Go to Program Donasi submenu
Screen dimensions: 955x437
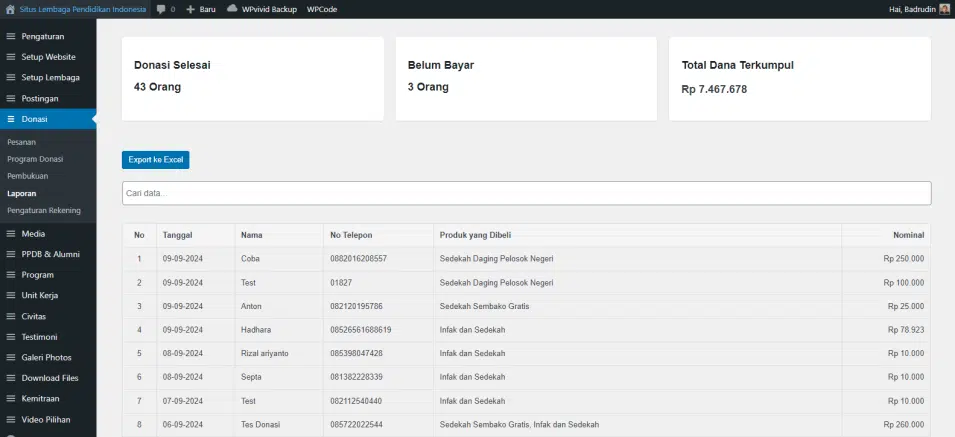tap(35, 159)
